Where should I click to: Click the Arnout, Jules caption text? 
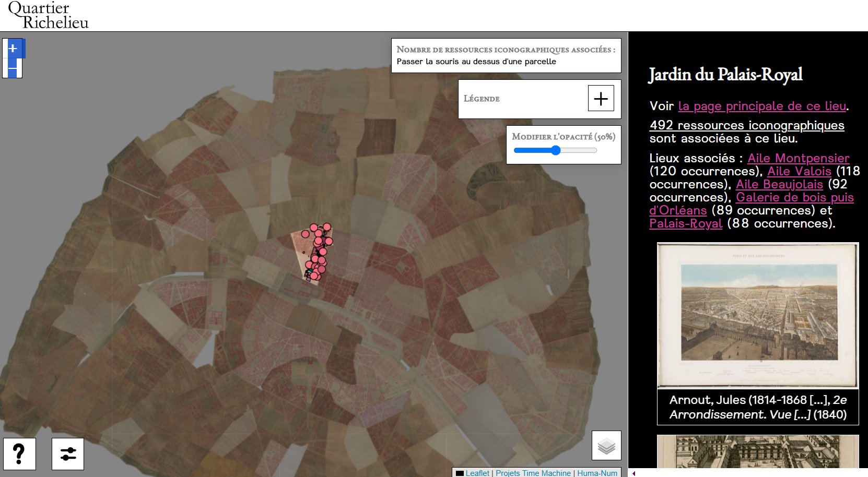click(x=758, y=407)
